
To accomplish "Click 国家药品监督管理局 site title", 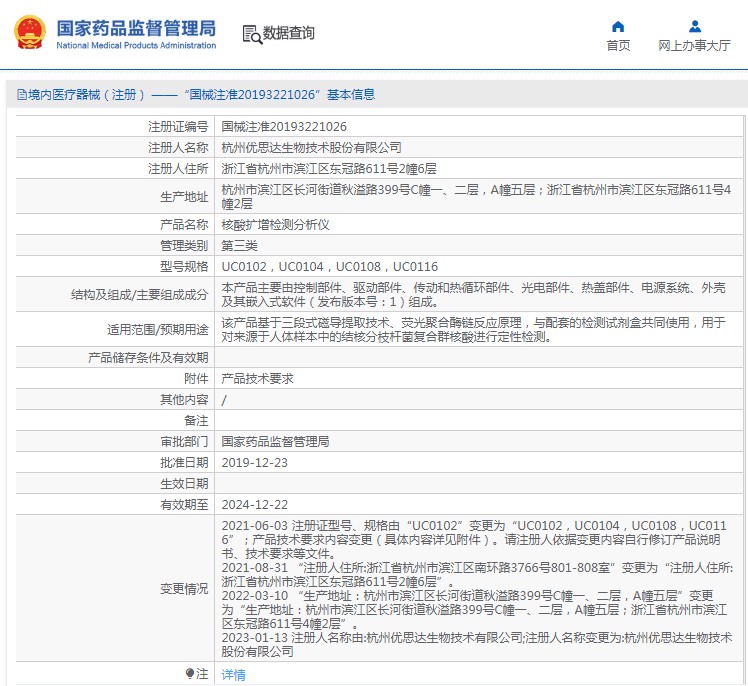I will [x=136, y=28].
